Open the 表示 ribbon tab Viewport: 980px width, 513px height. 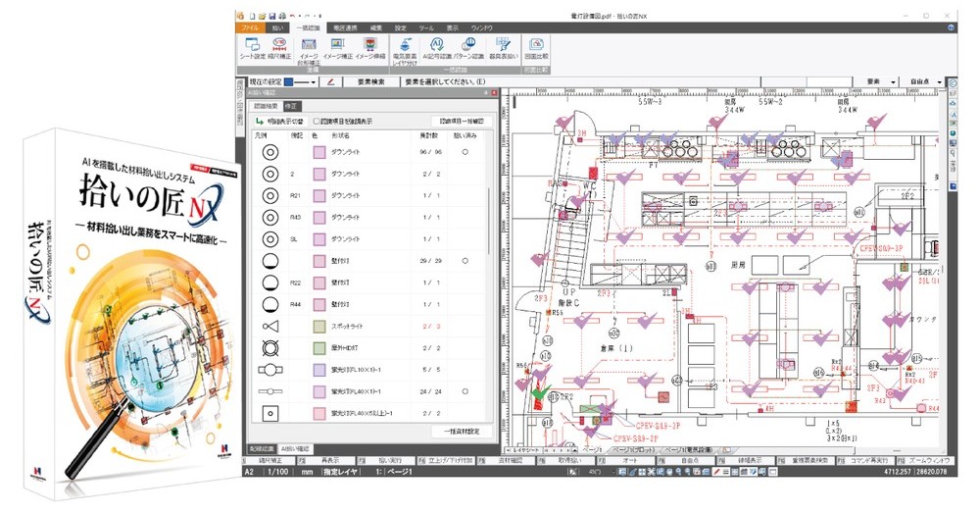coord(452,28)
